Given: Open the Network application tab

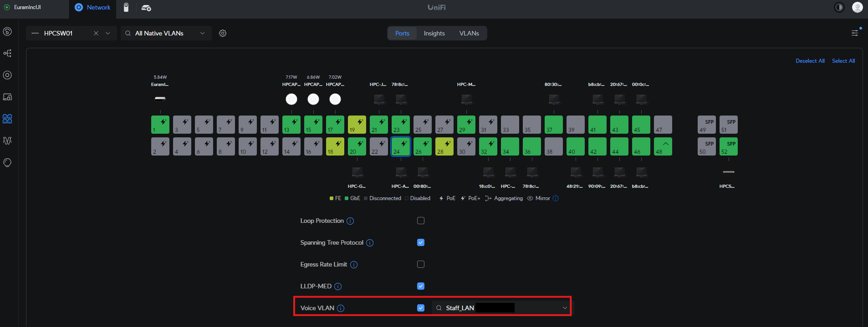Looking at the screenshot, I should pos(92,8).
